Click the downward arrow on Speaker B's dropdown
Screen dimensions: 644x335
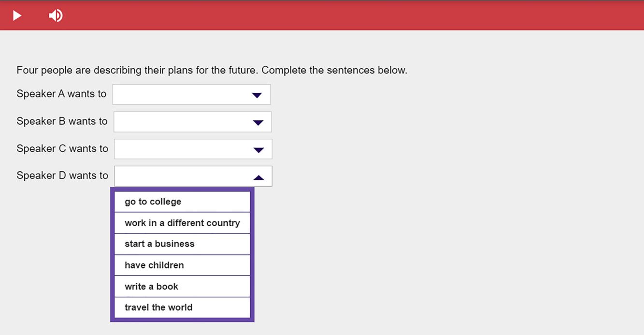[258, 122]
